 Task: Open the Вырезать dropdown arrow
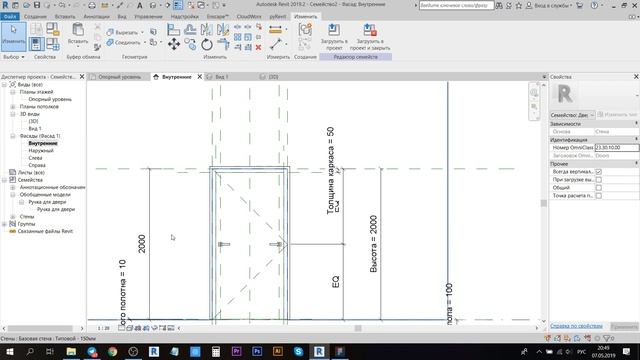(142, 32)
